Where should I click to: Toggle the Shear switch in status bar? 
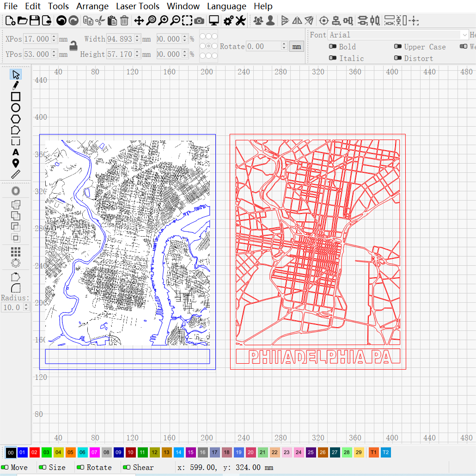[x=127, y=467]
